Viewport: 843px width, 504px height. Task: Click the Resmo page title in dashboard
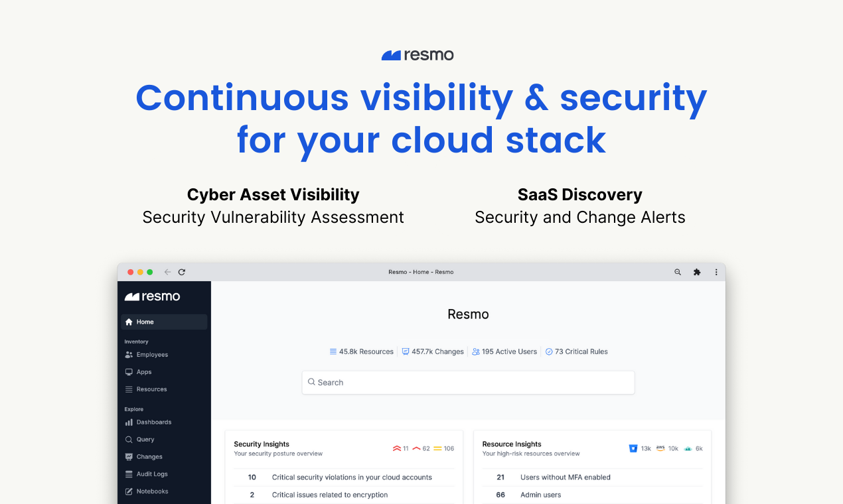(468, 314)
